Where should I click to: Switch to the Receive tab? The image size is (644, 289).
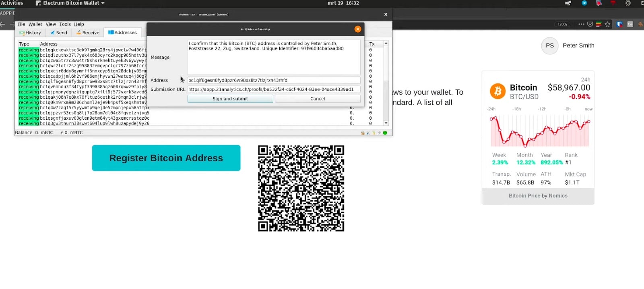point(88,33)
